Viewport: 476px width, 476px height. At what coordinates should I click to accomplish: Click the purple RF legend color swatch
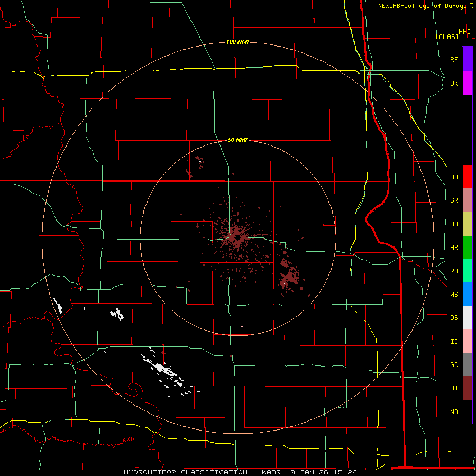pos(467,59)
